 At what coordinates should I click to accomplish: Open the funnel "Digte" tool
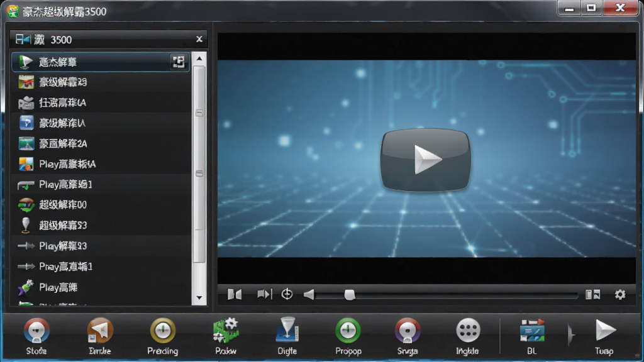(x=287, y=330)
